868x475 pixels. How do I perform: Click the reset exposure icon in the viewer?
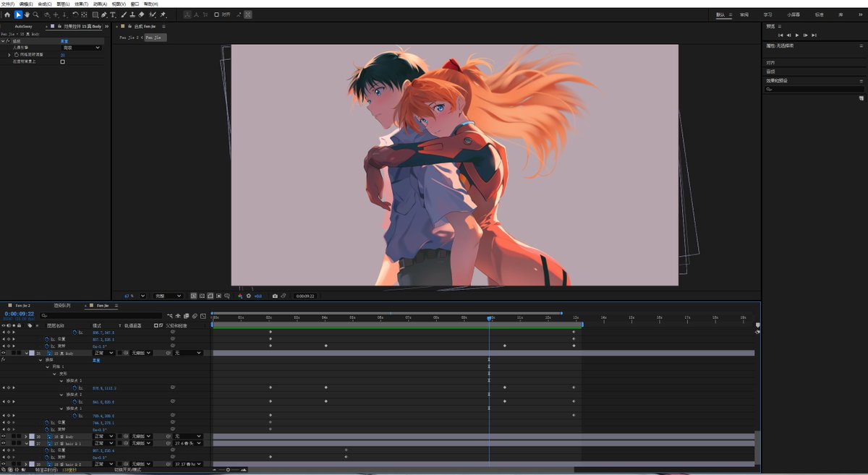249,296
